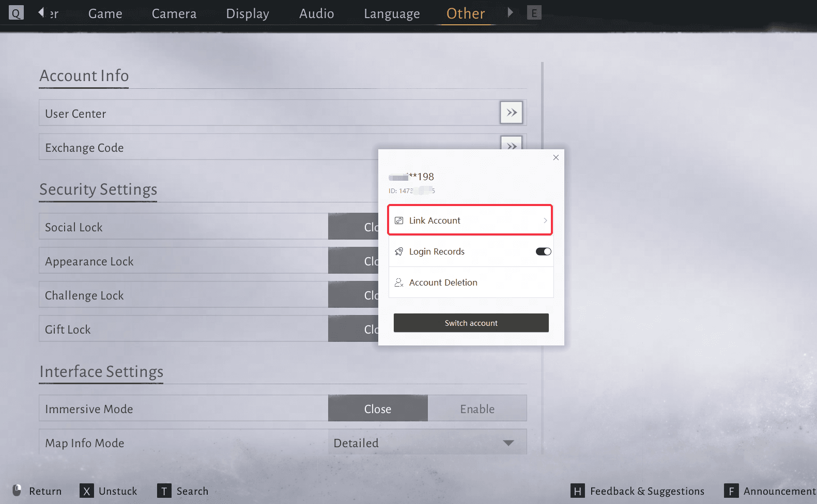Image resolution: width=817 pixels, height=504 pixels.
Task: Toggle the Login Records switch
Action: (x=543, y=251)
